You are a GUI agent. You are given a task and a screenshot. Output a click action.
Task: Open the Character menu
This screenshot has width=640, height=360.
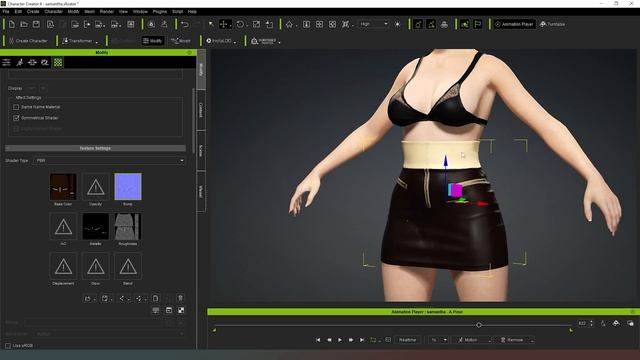(x=53, y=11)
